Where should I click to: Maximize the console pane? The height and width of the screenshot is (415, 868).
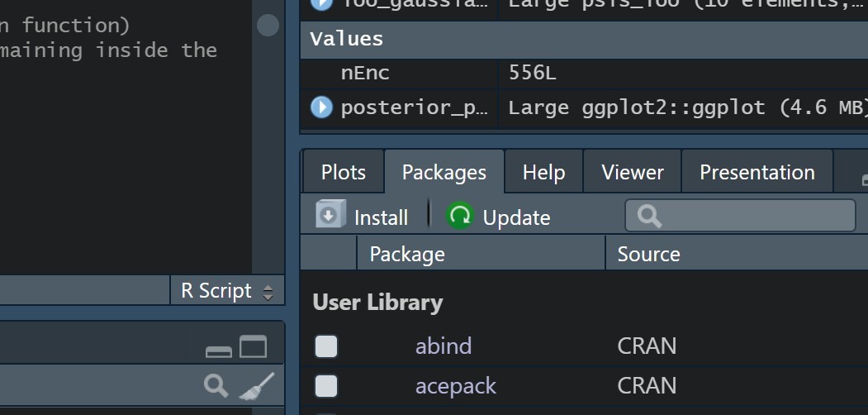[x=253, y=347]
